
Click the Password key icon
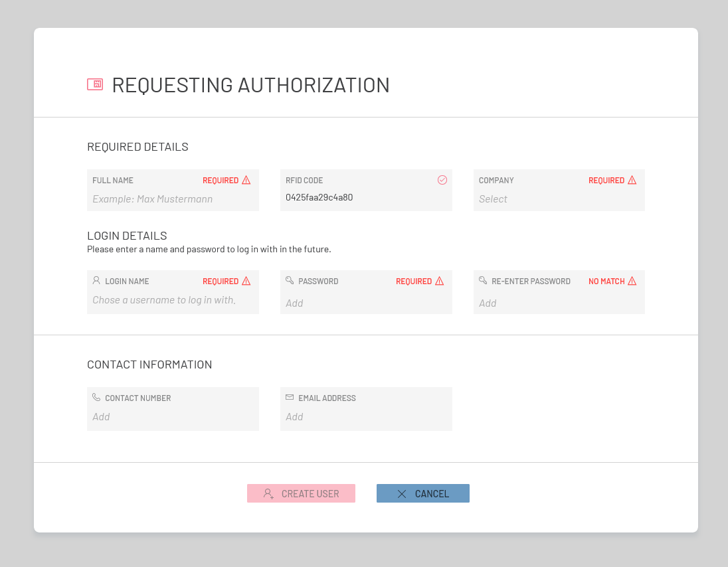point(290,281)
